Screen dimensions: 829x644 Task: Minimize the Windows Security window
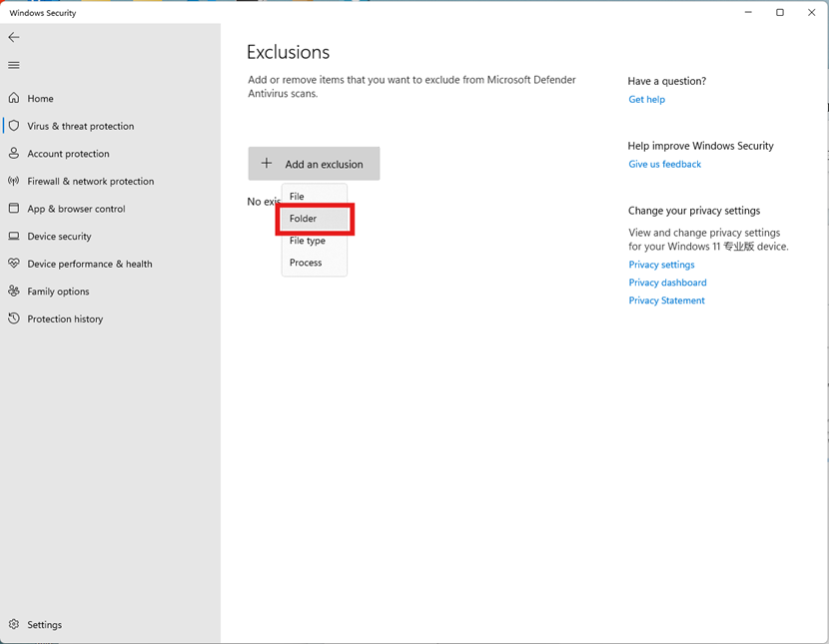(x=748, y=12)
